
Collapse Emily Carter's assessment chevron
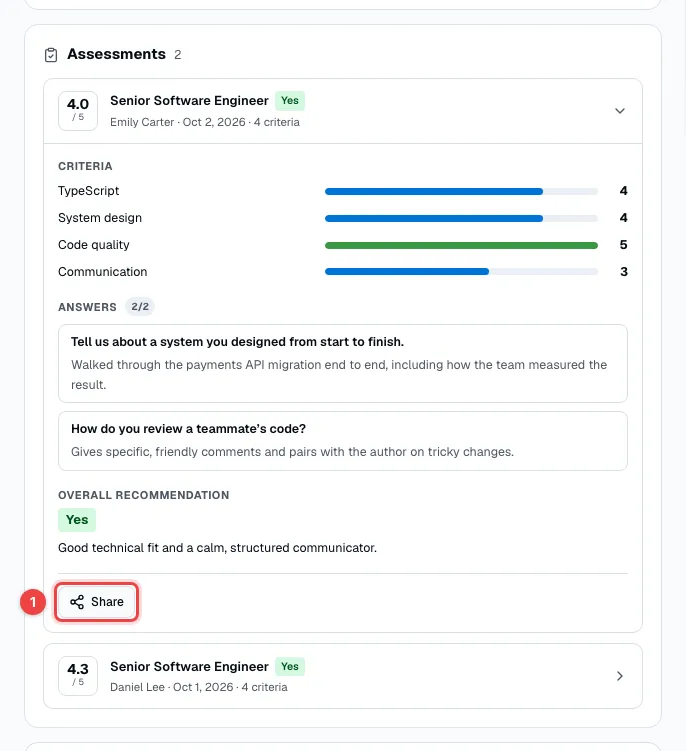pos(619,111)
